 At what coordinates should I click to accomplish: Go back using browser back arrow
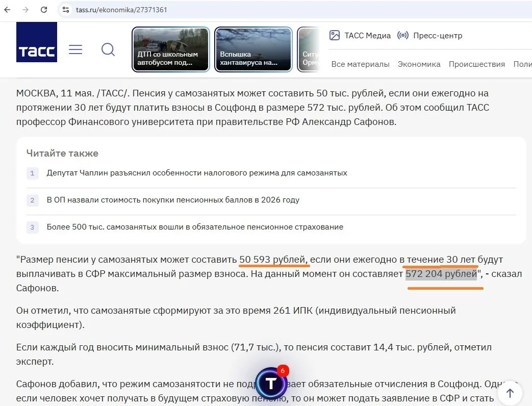7,10
